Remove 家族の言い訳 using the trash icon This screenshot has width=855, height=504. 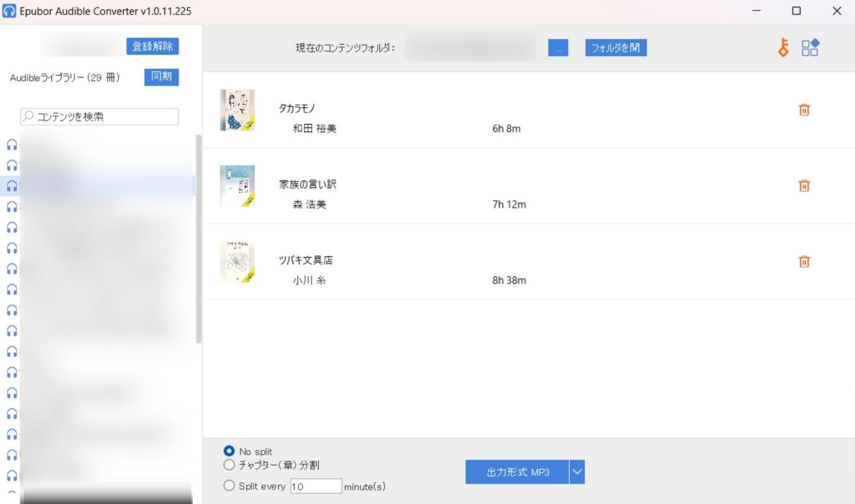pyautogui.click(x=804, y=185)
